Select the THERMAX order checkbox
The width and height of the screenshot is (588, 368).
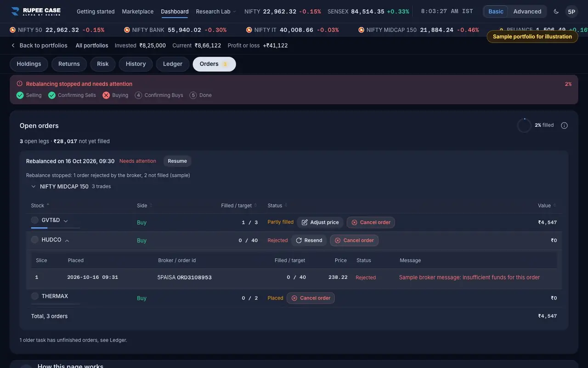(35, 296)
